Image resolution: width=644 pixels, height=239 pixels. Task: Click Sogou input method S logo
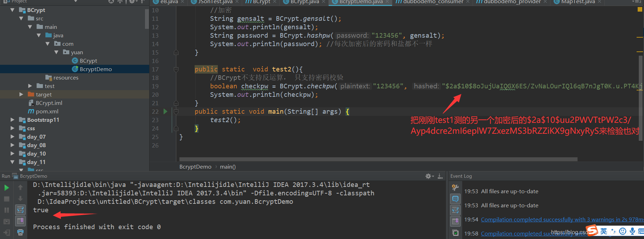(592, 231)
